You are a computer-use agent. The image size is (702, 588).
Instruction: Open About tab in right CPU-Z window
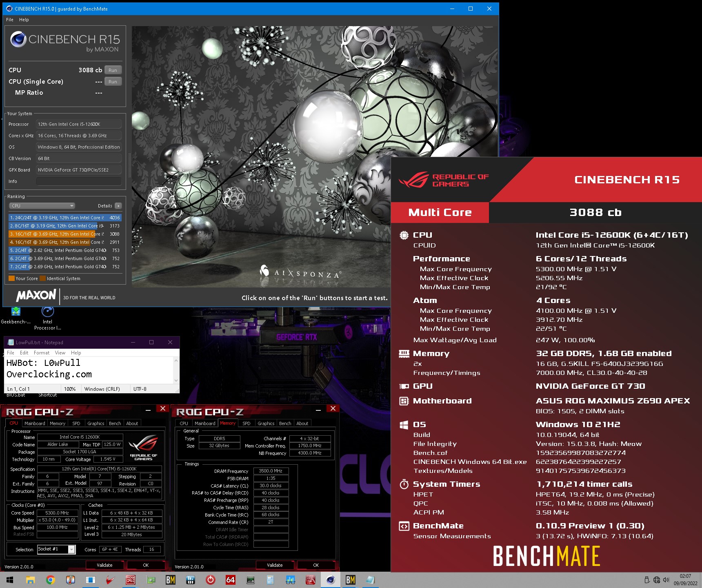point(302,423)
